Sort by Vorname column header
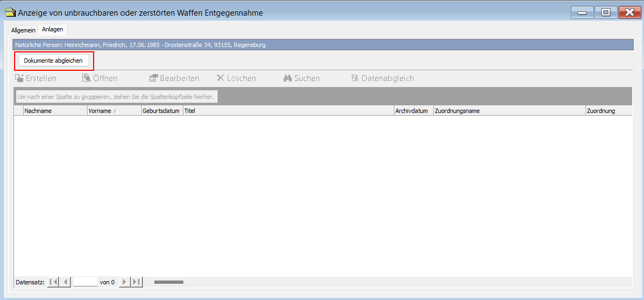 [x=114, y=111]
